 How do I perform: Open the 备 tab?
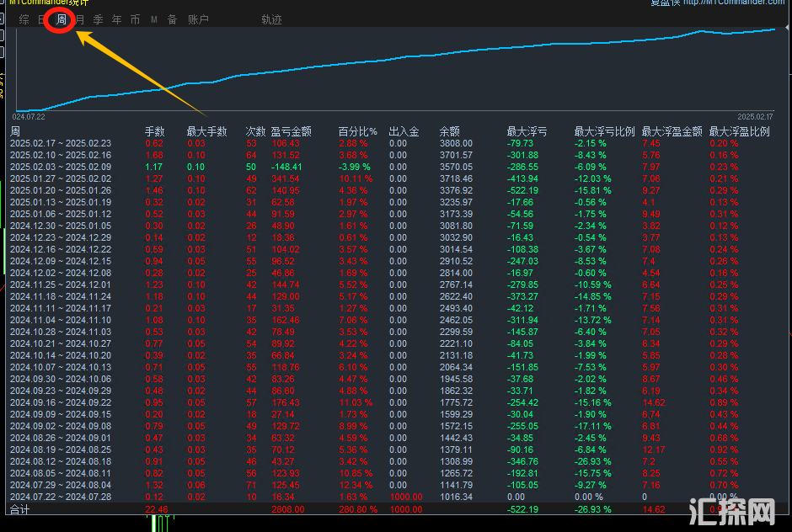(172, 19)
